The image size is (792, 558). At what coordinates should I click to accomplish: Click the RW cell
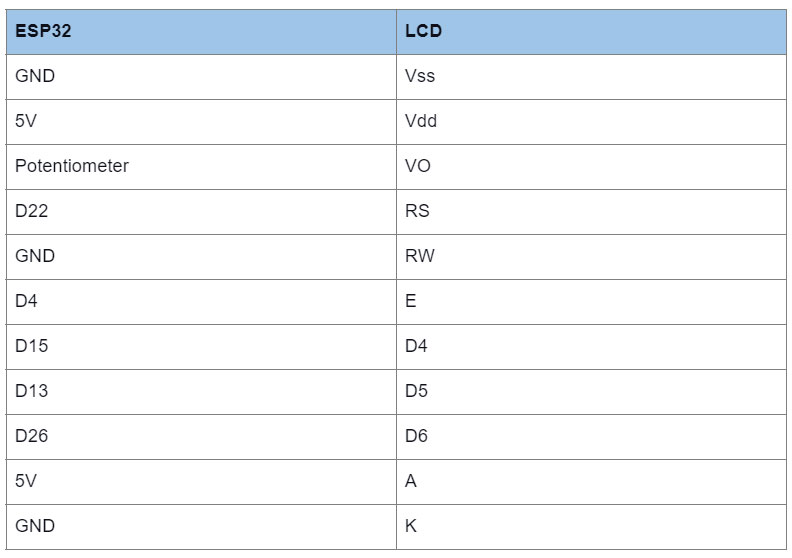click(x=591, y=257)
